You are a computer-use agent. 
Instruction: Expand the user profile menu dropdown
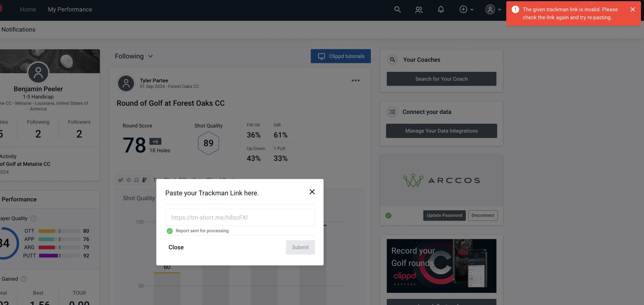click(499, 9)
